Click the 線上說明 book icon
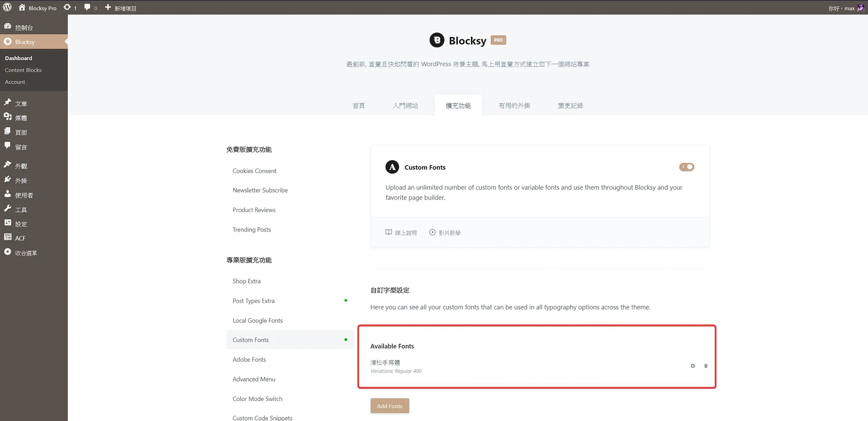This screenshot has height=421, width=868. pyautogui.click(x=388, y=232)
